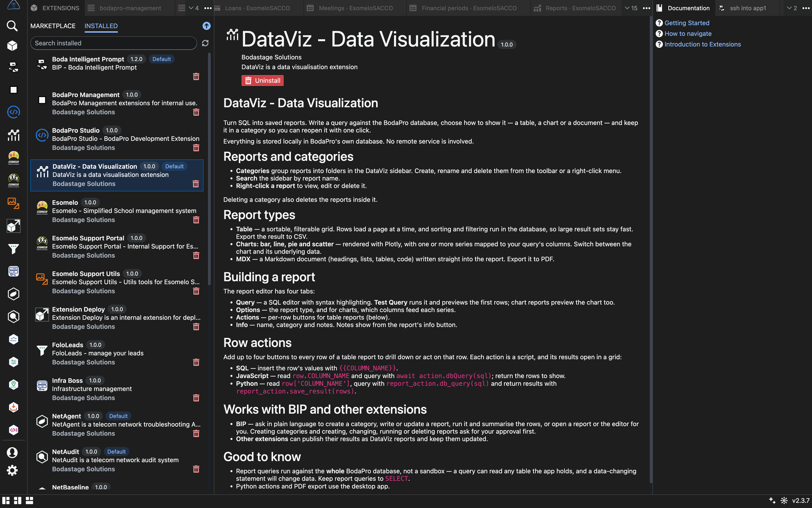This screenshot has height=508, width=812.
Task: Open the more options menu beside 15
Action: pos(647,8)
